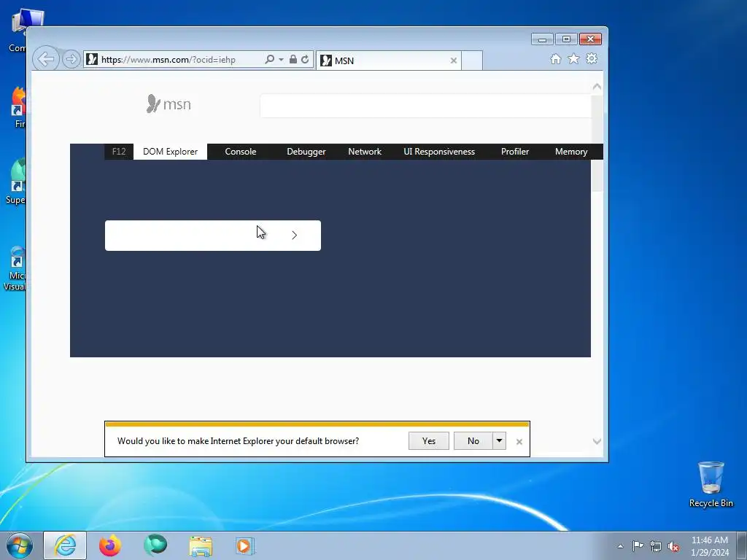
Task: Select the Firefox desktop shortcut
Action: [x=19, y=108]
